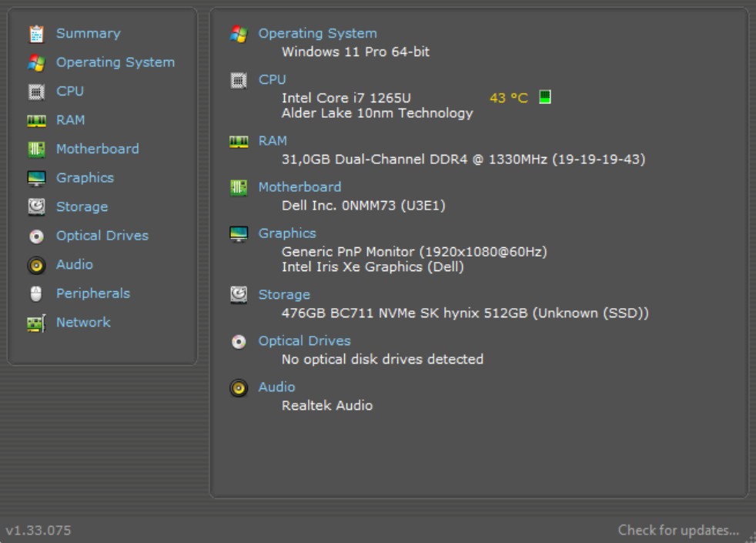Screen dimensions: 756x543
Task: Open the RAM heading in summary panel
Action: (273, 141)
